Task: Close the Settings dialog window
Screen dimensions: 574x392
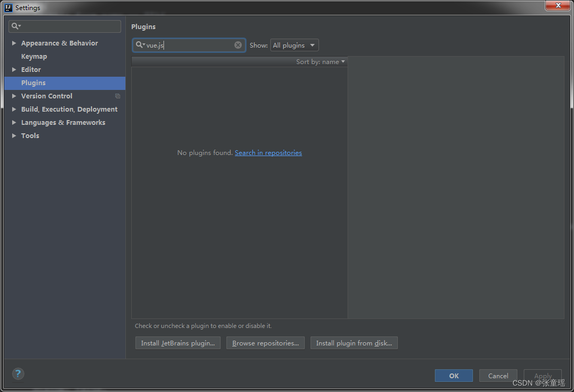Action: click(558, 5)
